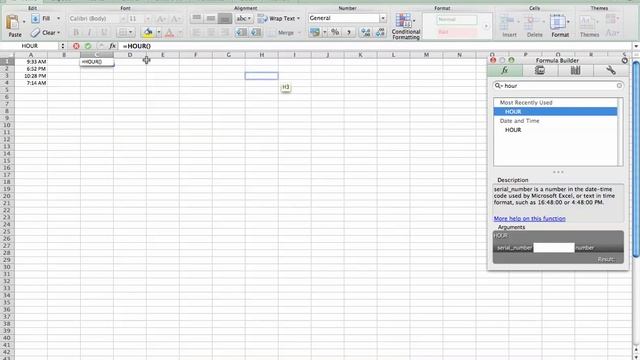This screenshot has height=360, width=640.
Task: Expand the formula bar arrow
Action: [x=636, y=46]
